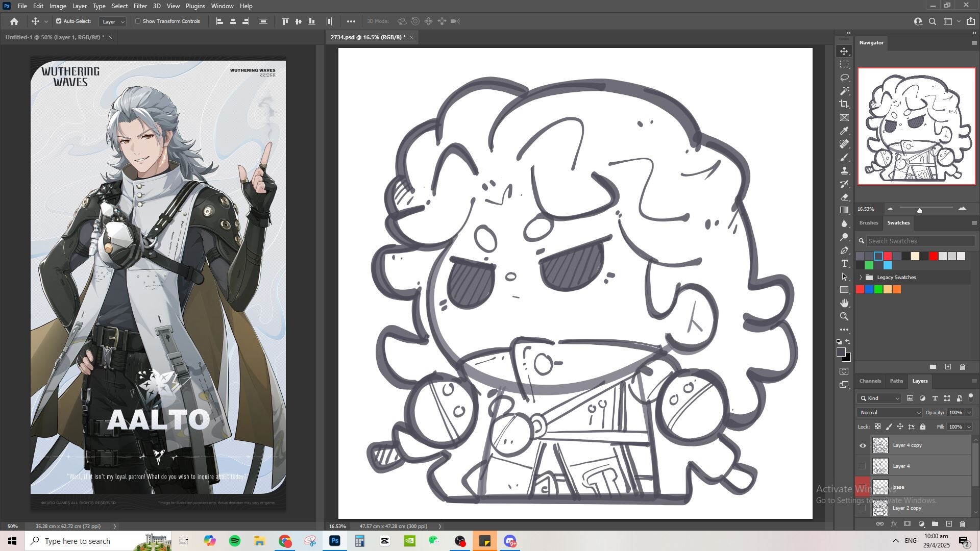Select the green legacy color swatch
The image size is (980, 551).
click(878, 290)
